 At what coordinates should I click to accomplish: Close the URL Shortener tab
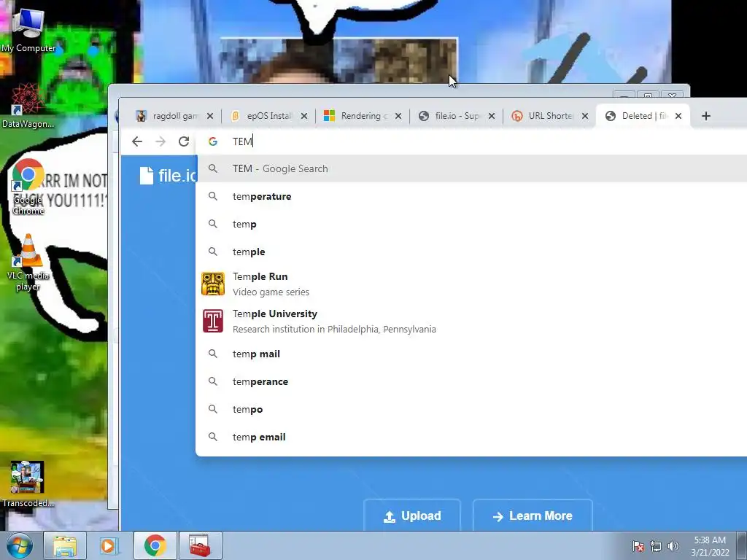(x=585, y=116)
